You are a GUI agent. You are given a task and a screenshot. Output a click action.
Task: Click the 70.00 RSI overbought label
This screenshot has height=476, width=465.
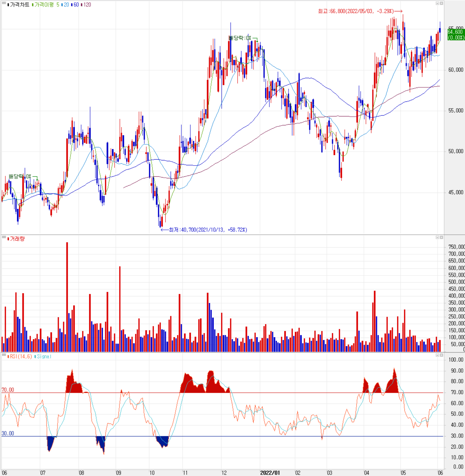pyautogui.click(x=8, y=390)
